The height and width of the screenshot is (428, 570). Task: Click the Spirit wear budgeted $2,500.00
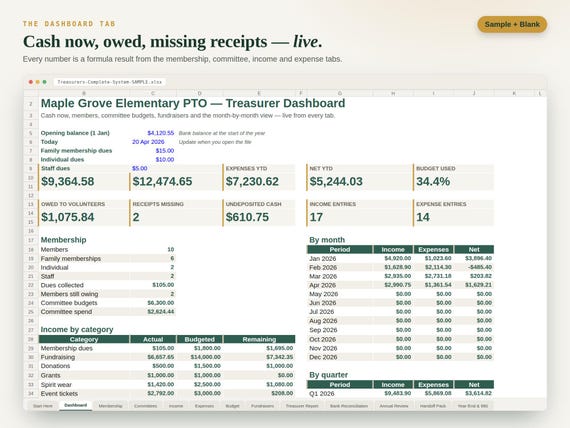[207, 384]
